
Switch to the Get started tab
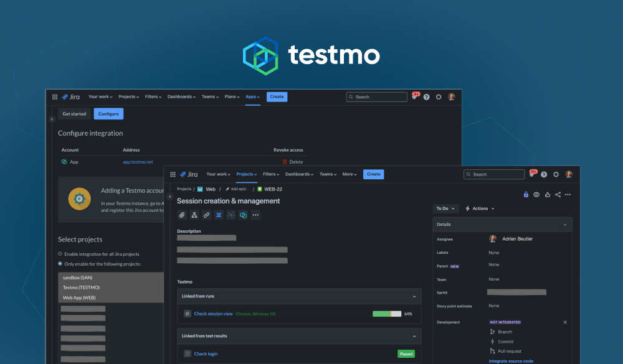pos(74,114)
